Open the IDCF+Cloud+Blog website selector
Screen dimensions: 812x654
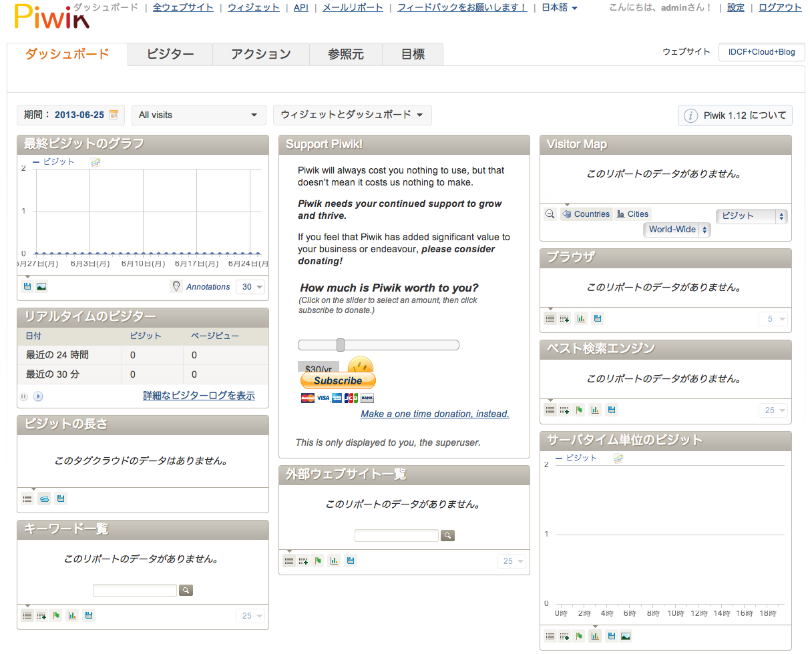tap(762, 52)
